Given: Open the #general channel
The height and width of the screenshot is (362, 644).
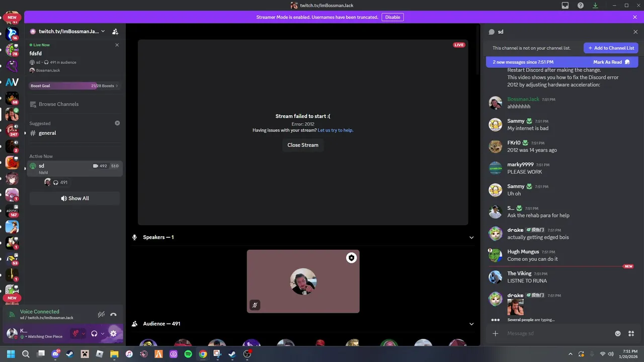Looking at the screenshot, I should [74, 133].
